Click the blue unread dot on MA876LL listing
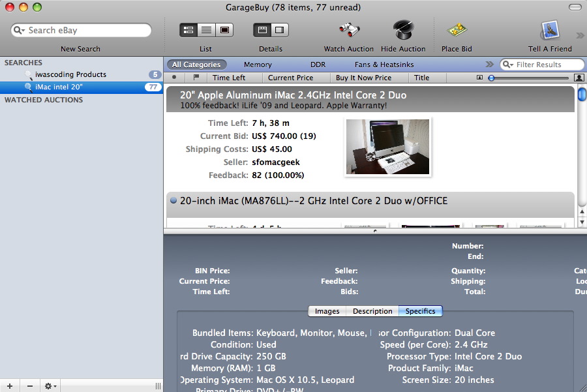The image size is (587, 392). pyautogui.click(x=173, y=200)
